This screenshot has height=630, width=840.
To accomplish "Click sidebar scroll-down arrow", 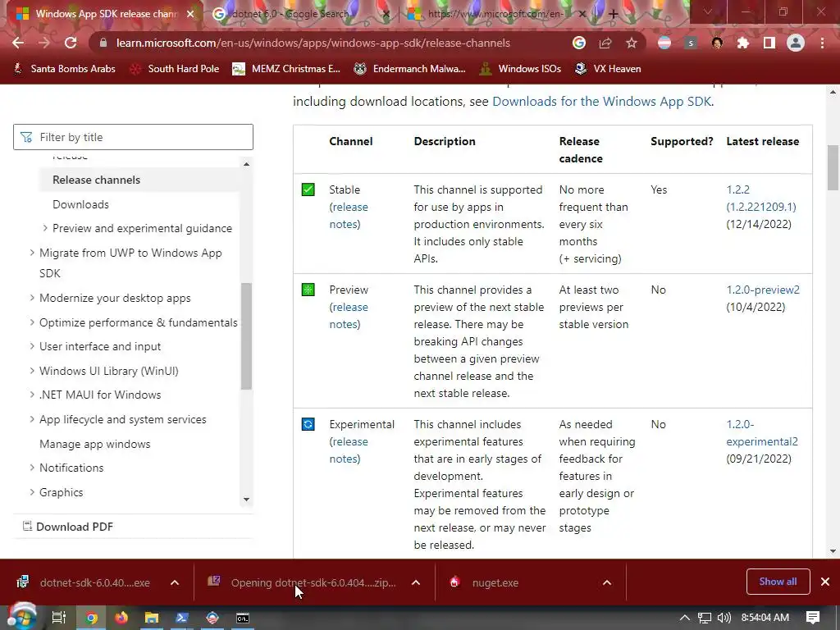I will [246, 500].
